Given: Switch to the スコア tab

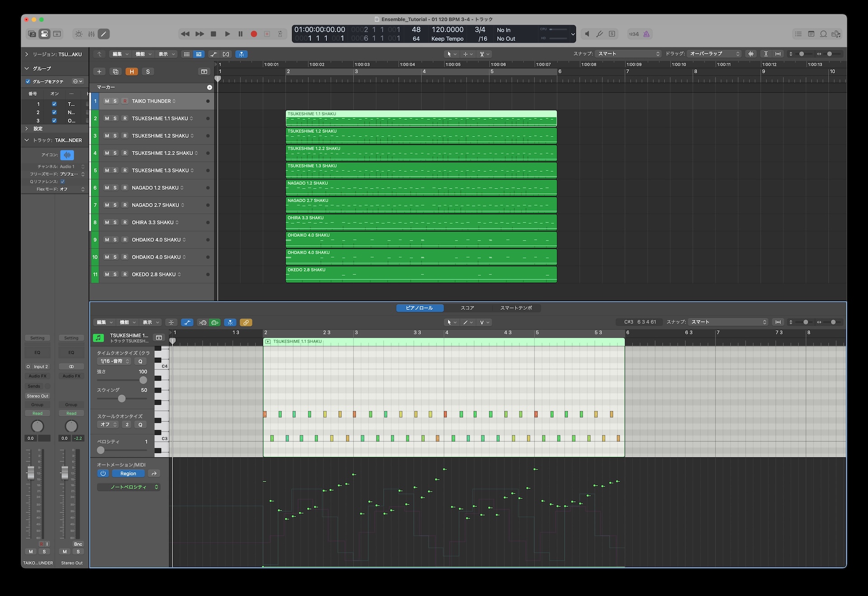Looking at the screenshot, I should click(x=467, y=308).
